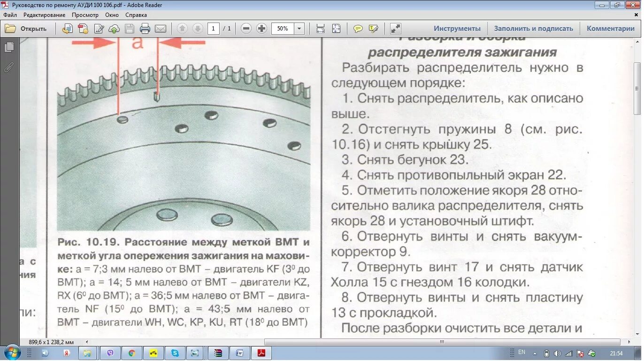Image resolution: width=644 pixels, height=361 pixels.
Task: Click the page number input field
Action: point(214,29)
